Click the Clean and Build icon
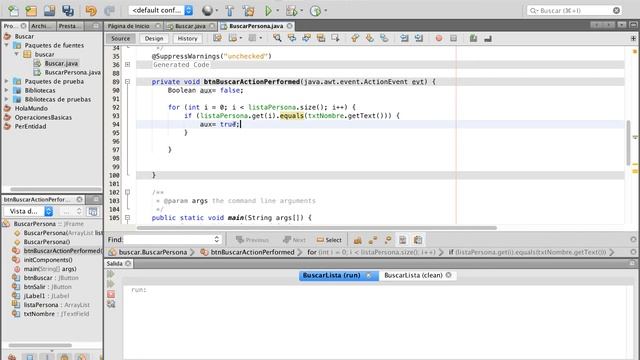640x360 pixels. [248, 11]
